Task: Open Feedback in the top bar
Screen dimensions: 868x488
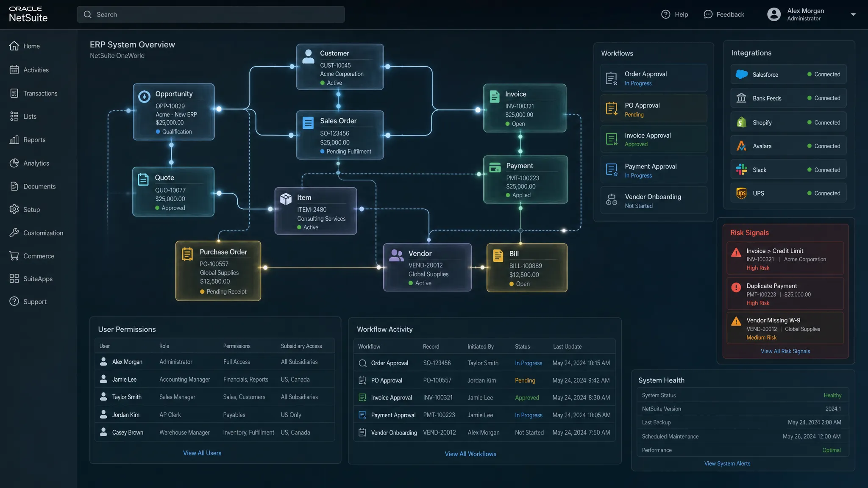Action: (x=724, y=14)
